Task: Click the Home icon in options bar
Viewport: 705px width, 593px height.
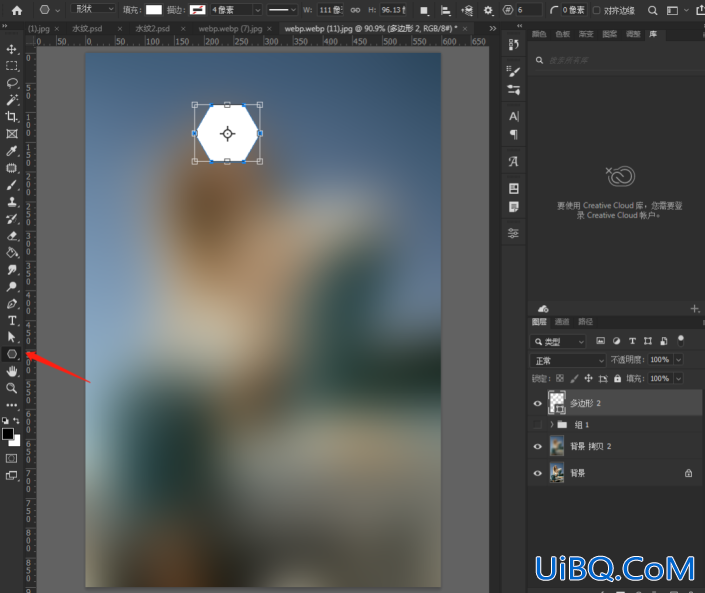Action: point(17,10)
